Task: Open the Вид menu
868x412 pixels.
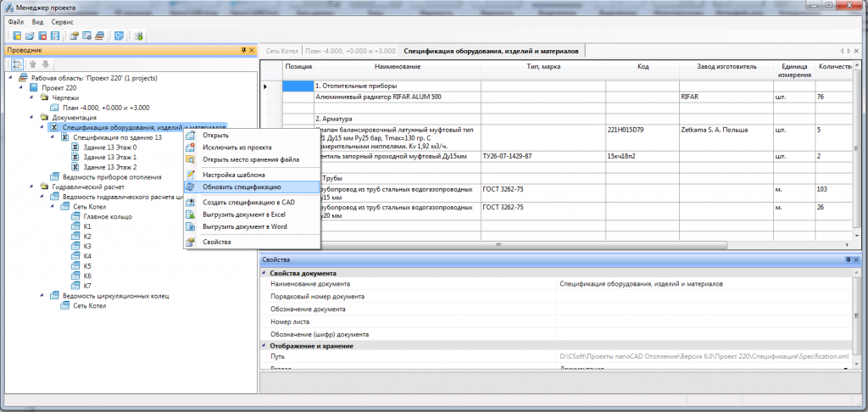Action: (37, 22)
